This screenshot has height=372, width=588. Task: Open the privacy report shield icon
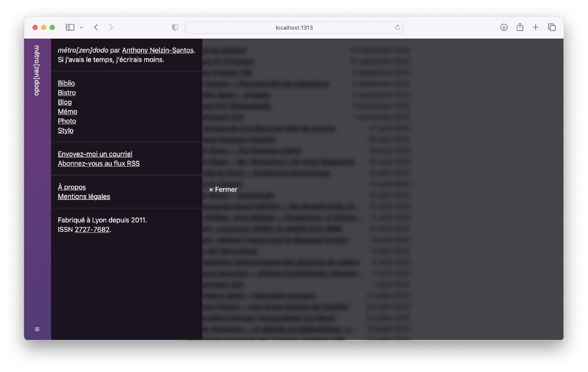point(175,27)
